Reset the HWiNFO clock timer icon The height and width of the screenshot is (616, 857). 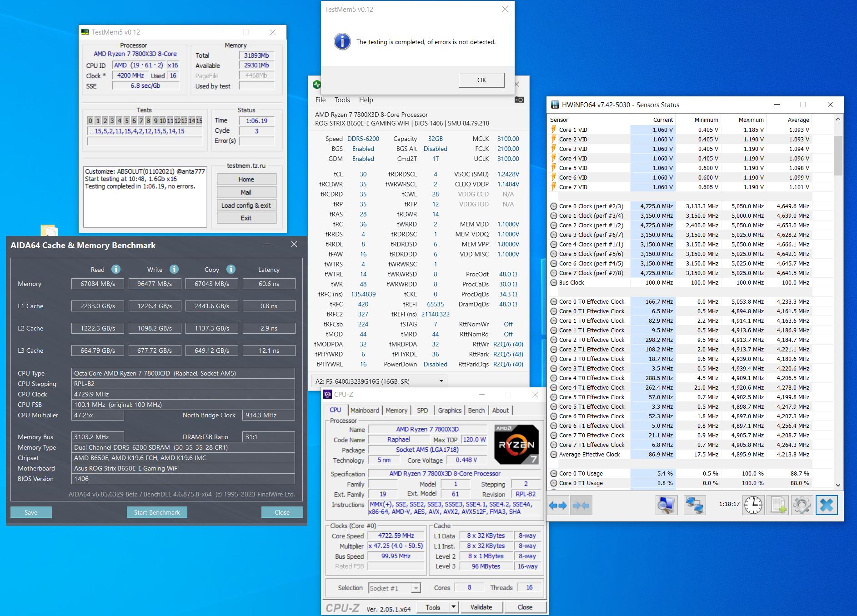click(x=753, y=505)
